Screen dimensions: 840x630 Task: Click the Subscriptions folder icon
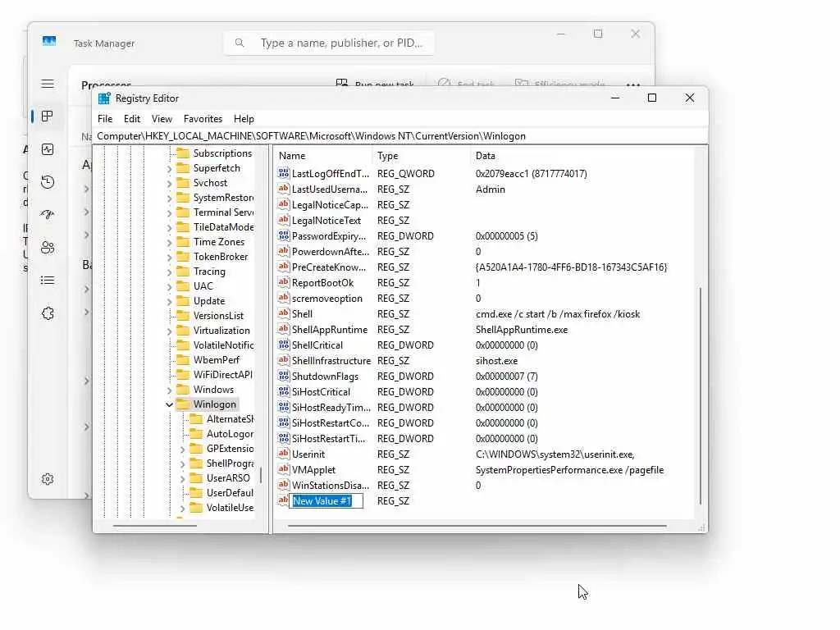pos(183,153)
